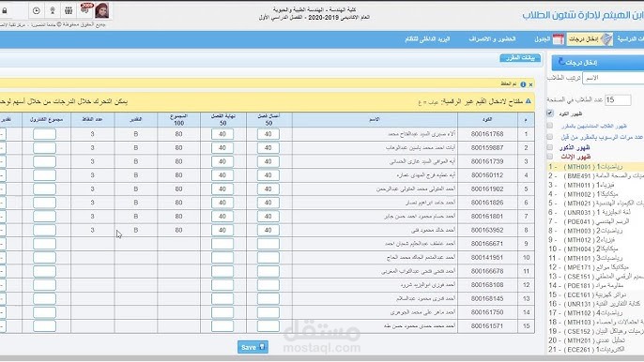Open the البريد الداخلي للنظام menu
This screenshot has height=362, width=644.
(x=427, y=39)
